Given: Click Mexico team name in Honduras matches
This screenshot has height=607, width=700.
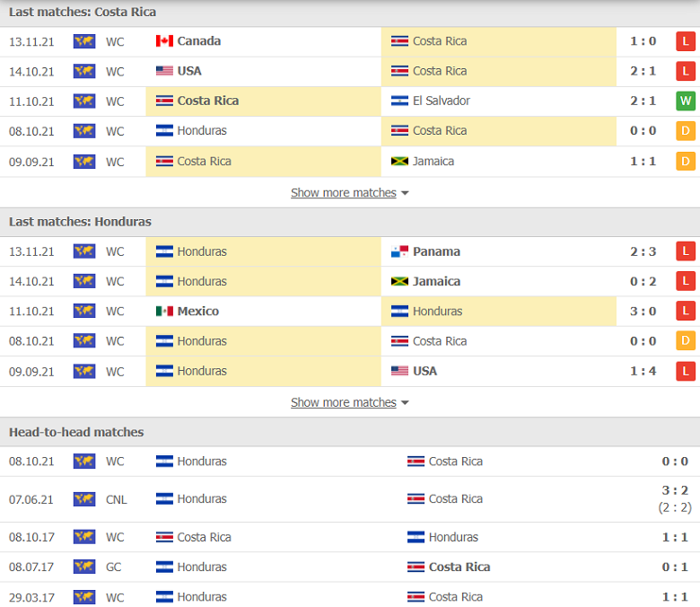Looking at the screenshot, I should (x=197, y=311).
